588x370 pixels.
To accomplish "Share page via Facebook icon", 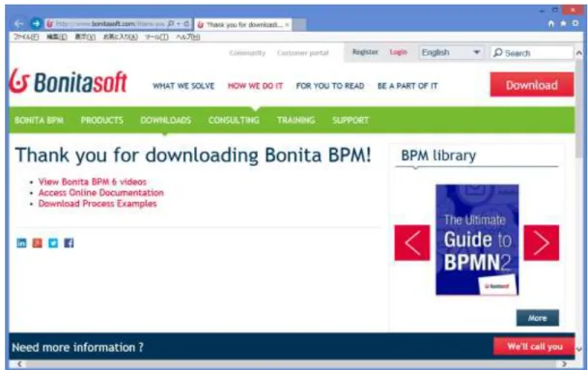I will (69, 242).
